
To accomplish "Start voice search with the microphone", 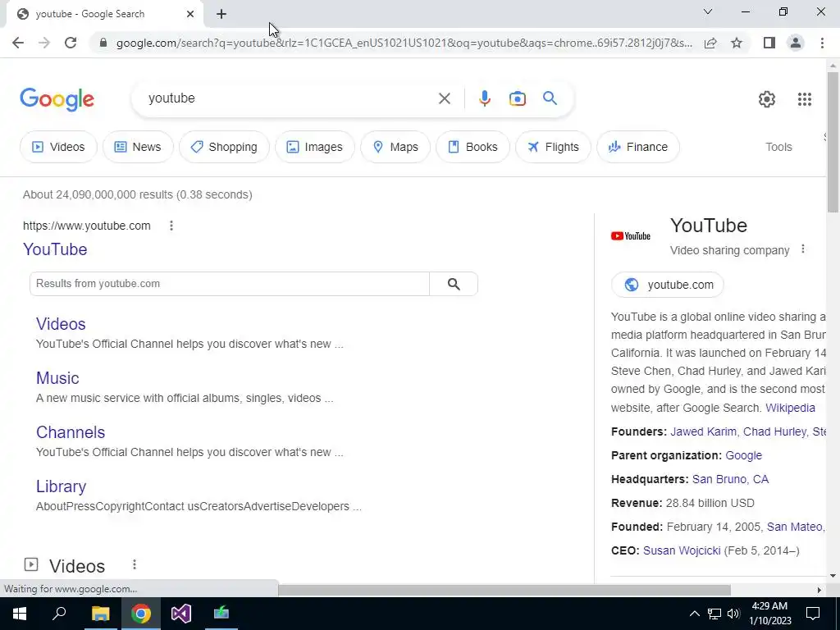I will click(484, 98).
